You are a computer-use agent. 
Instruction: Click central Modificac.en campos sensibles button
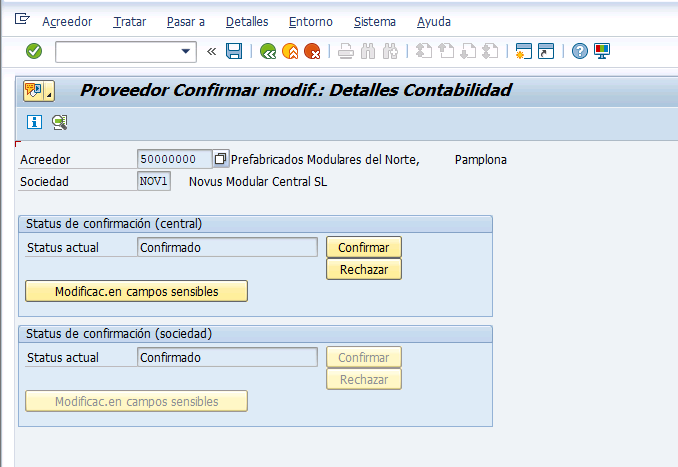[x=136, y=291]
